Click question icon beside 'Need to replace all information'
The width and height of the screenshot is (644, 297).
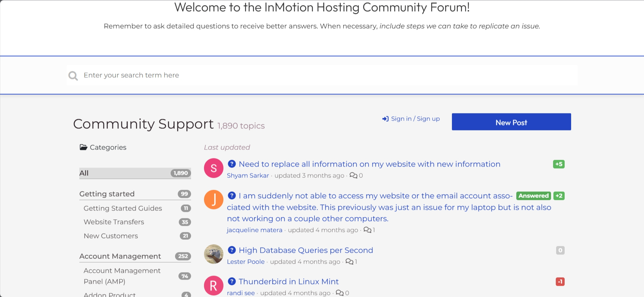232,164
